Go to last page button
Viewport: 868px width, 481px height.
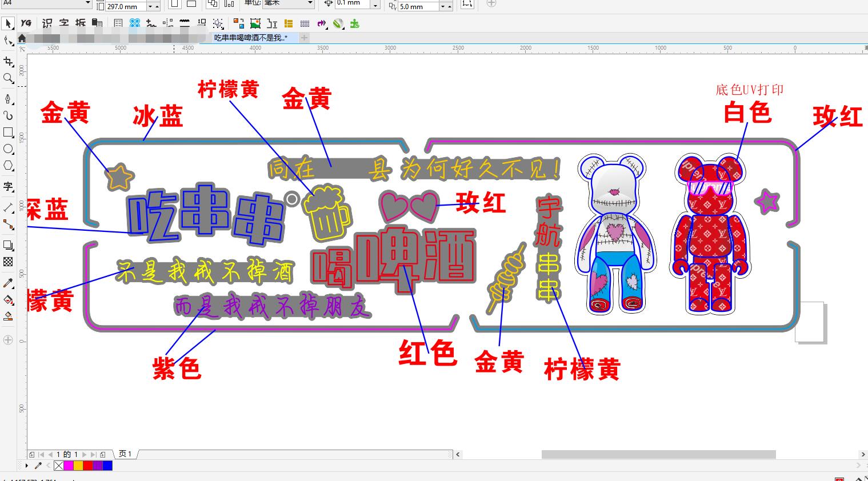(x=93, y=455)
